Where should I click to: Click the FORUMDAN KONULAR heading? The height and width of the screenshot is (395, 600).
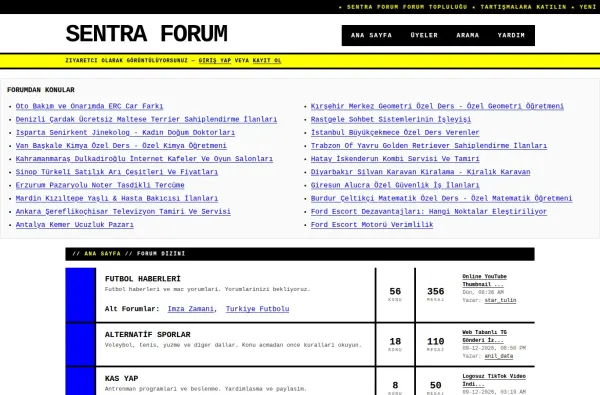click(41, 90)
